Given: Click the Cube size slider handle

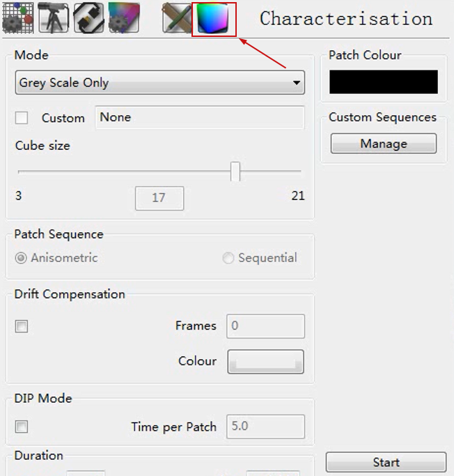Looking at the screenshot, I should tap(235, 171).
